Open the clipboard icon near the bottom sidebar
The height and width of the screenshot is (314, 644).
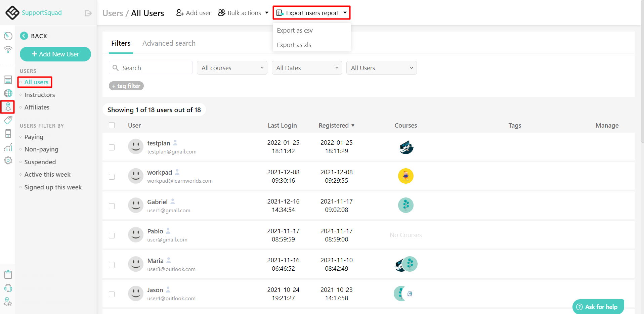[x=8, y=274]
